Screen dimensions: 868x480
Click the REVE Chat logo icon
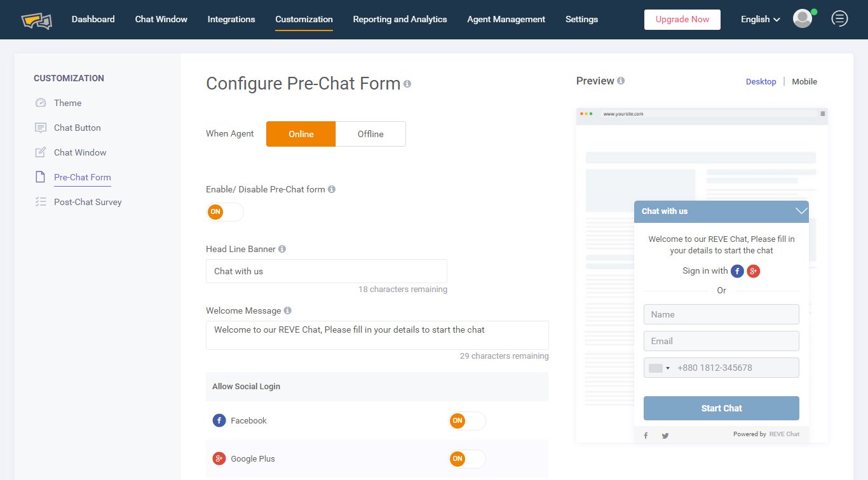pyautogui.click(x=36, y=20)
